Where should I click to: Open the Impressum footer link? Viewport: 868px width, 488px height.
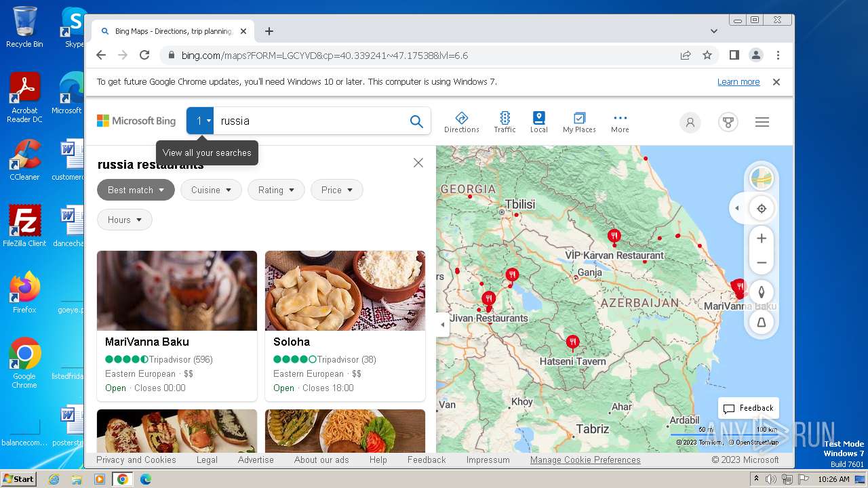tap(488, 460)
